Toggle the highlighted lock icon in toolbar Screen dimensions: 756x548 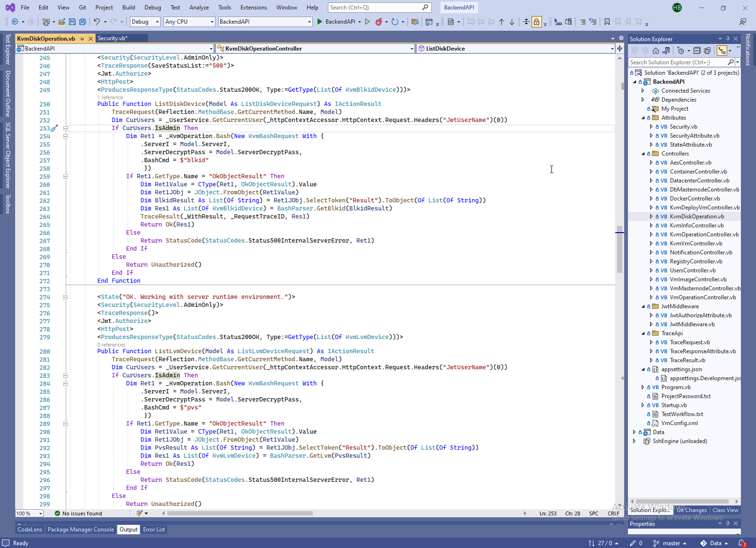[x=537, y=22]
